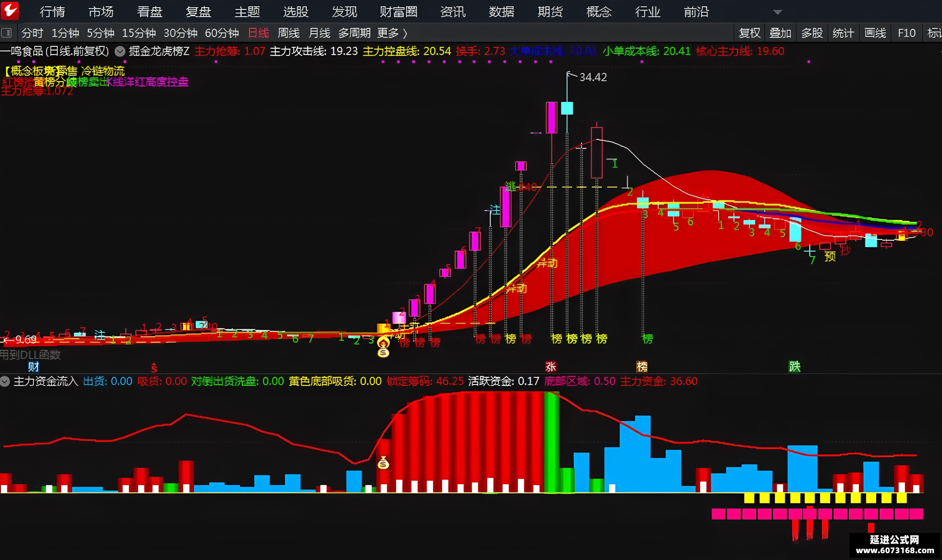Click the orange 榜 event marker
The height and width of the screenshot is (560, 942).
point(642,367)
